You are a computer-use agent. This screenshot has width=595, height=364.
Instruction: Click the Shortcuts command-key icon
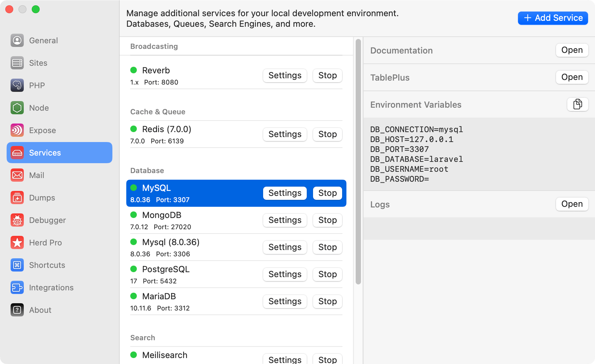coord(17,265)
